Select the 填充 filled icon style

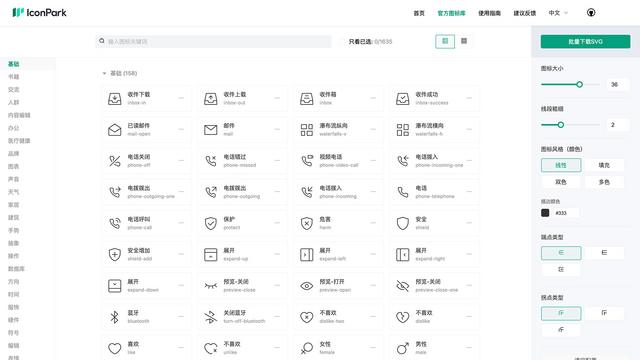coord(604,165)
